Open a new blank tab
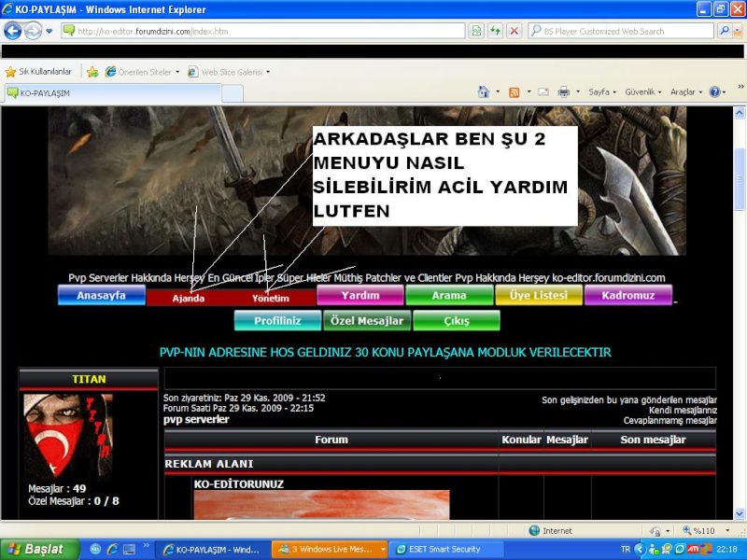The image size is (747, 560). click(233, 93)
